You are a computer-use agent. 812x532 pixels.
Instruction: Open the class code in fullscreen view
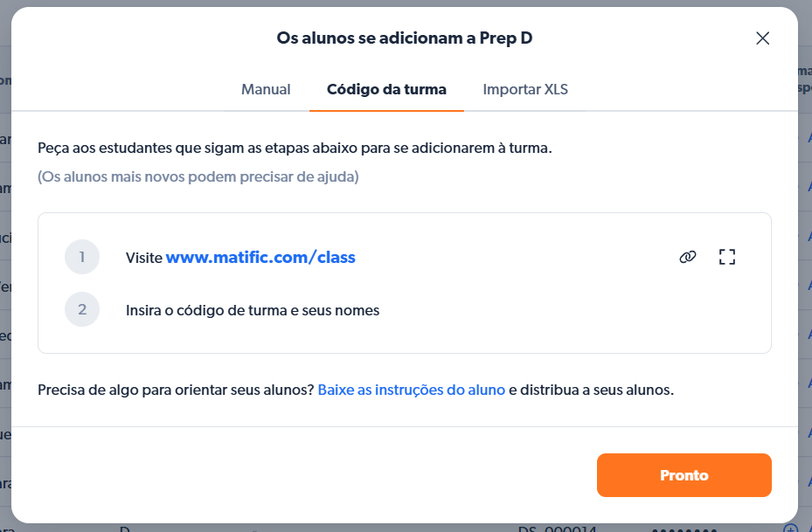727,257
